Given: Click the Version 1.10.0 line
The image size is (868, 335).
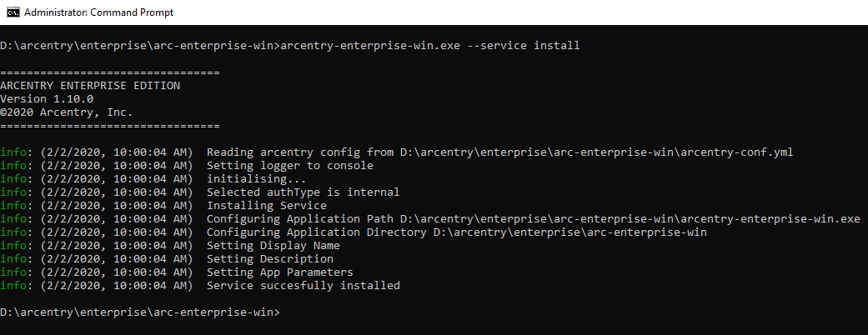Looking at the screenshot, I should click(47, 99).
